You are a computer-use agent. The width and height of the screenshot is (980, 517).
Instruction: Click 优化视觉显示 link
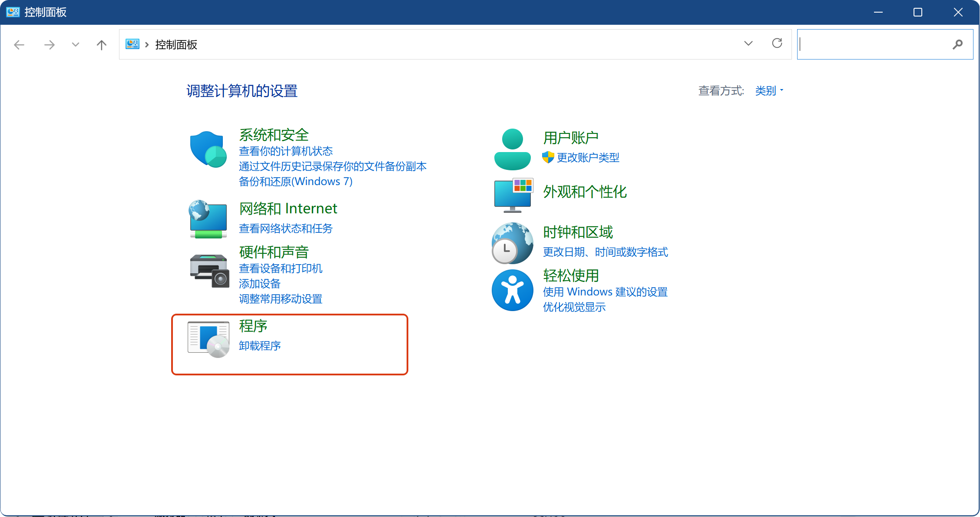click(x=574, y=307)
